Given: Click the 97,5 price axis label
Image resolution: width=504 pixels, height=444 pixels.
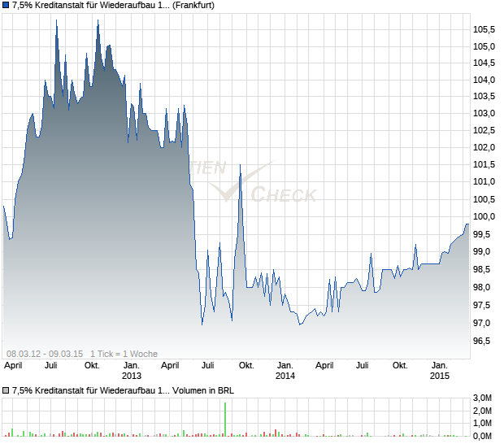Looking at the screenshot, I should pos(482,305).
